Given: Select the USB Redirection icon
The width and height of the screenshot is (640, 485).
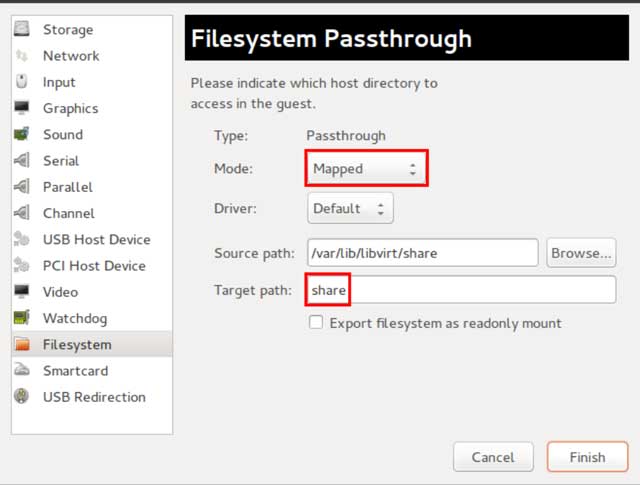Looking at the screenshot, I should (22, 396).
